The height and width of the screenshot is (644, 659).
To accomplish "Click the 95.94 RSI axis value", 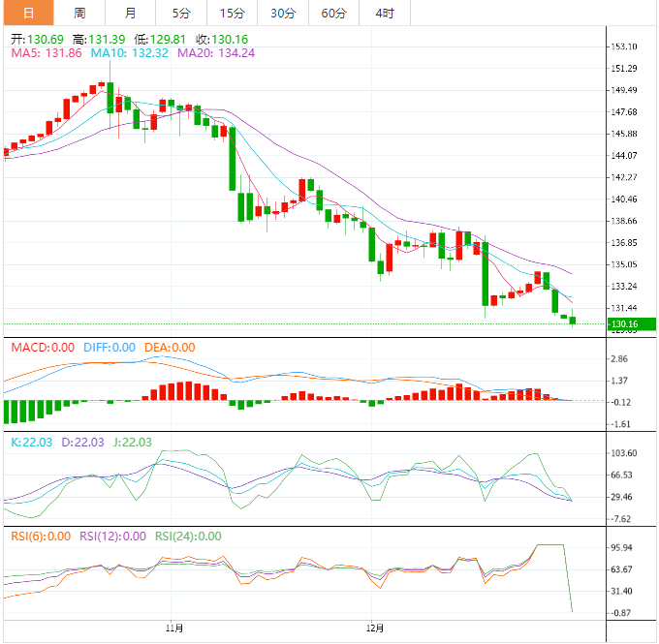I will (621, 547).
